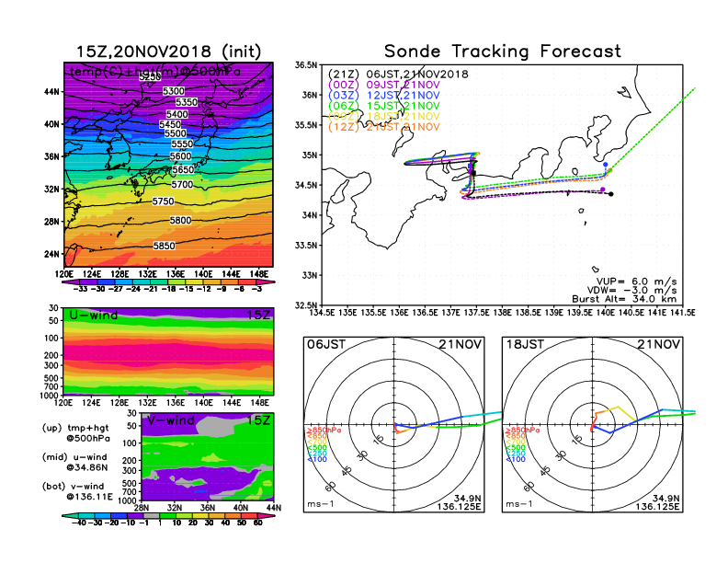
Task: Click the black landing point of the 21Z track
Action: pos(611,194)
